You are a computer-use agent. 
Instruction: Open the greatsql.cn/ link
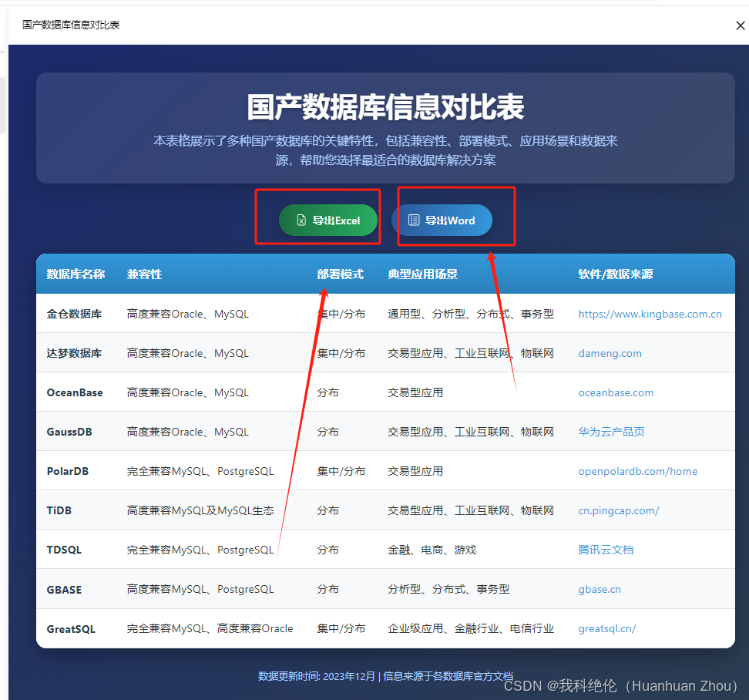click(607, 629)
